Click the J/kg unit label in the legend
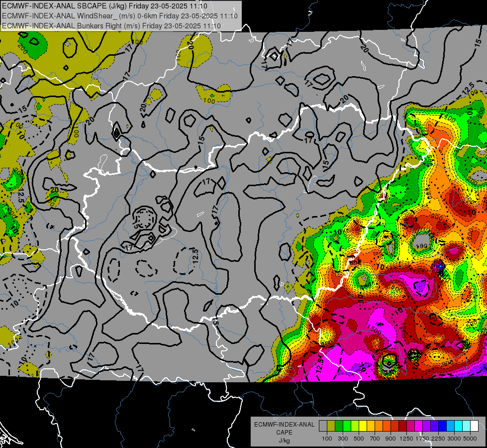 284,441
